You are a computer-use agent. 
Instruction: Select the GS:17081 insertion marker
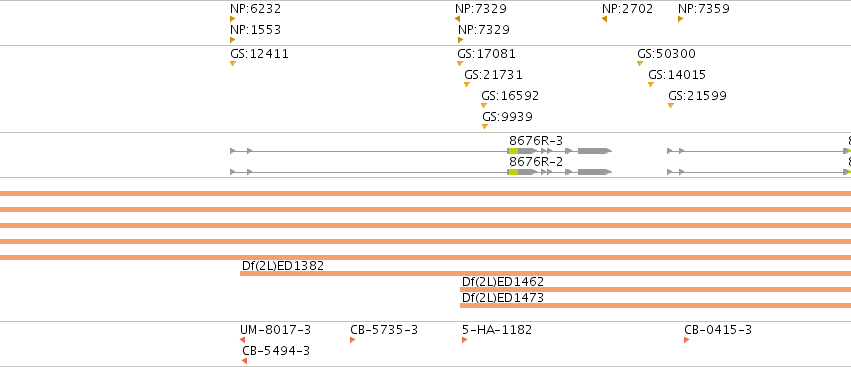point(460,64)
